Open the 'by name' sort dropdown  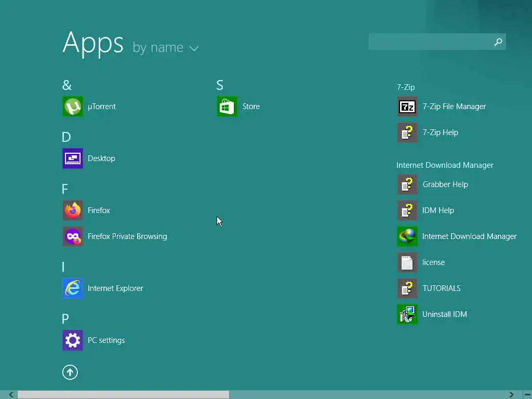pyautogui.click(x=166, y=47)
